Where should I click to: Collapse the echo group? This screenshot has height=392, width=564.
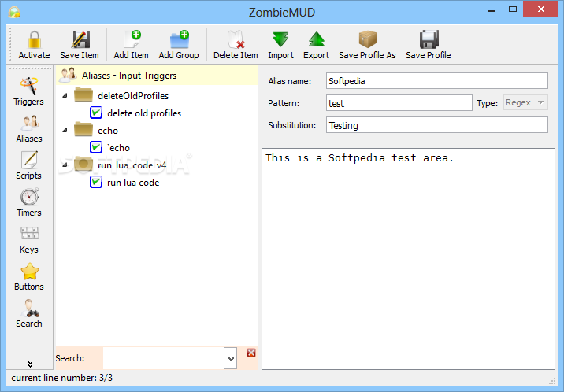[x=65, y=130]
